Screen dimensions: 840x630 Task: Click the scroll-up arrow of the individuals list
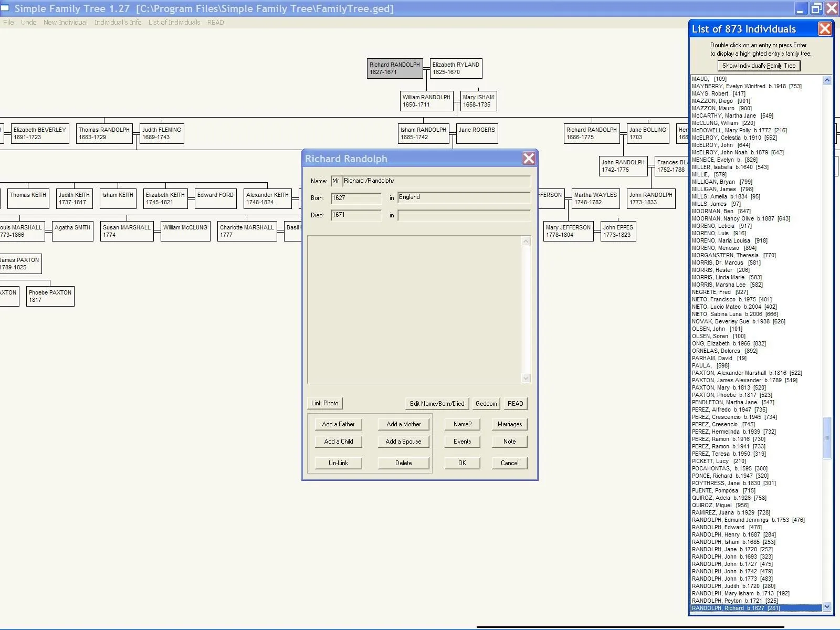(x=827, y=79)
